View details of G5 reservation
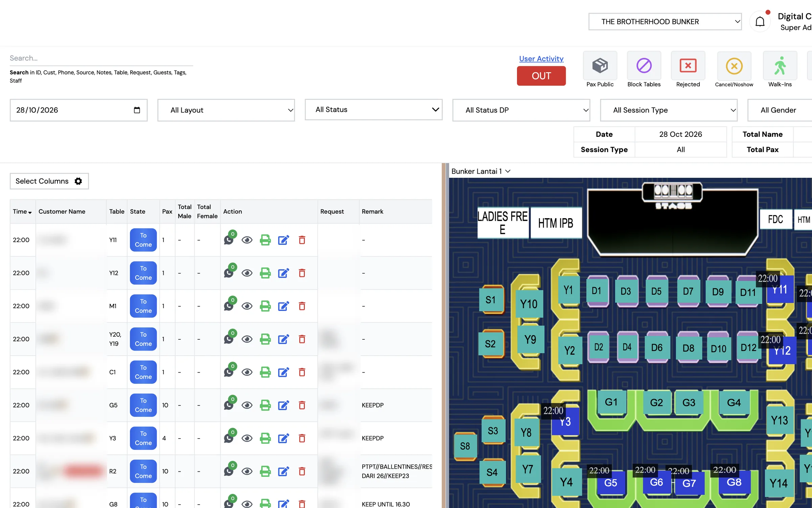 [x=247, y=405]
